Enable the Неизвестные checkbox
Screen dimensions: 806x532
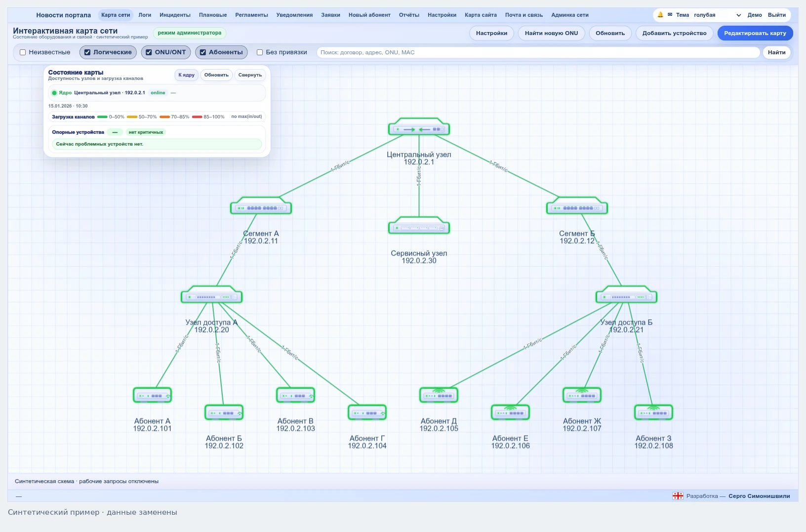(x=23, y=52)
